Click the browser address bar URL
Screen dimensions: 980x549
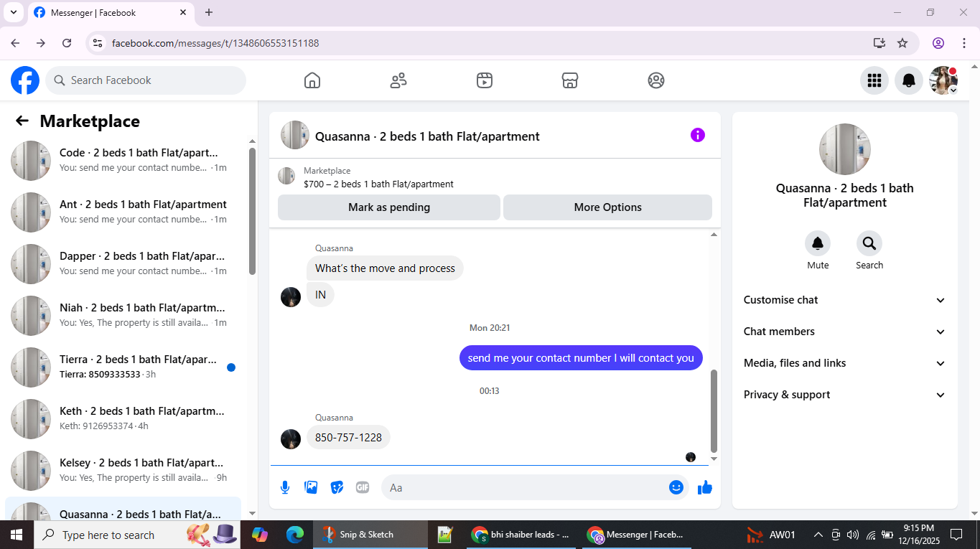(215, 43)
